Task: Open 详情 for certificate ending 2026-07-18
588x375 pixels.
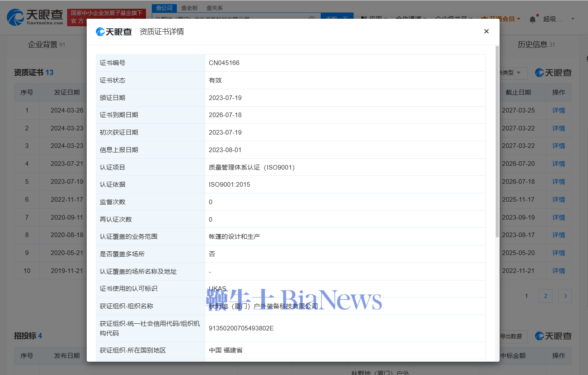Action: click(x=558, y=182)
